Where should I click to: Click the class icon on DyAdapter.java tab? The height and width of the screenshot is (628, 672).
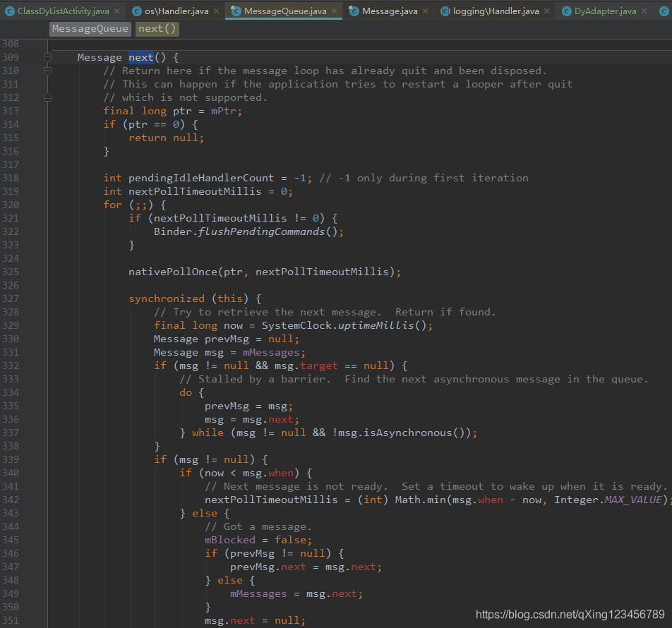567,11
